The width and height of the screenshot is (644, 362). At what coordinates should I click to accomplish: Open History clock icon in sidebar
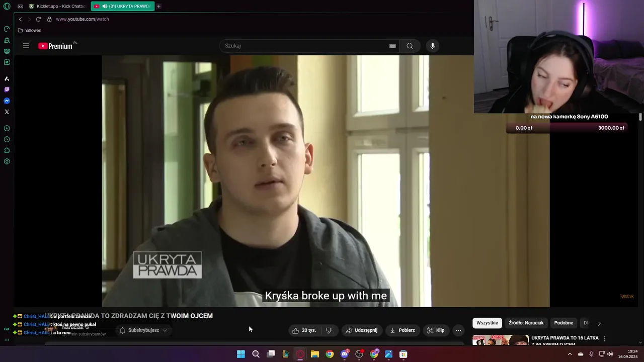click(x=7, y=139)
